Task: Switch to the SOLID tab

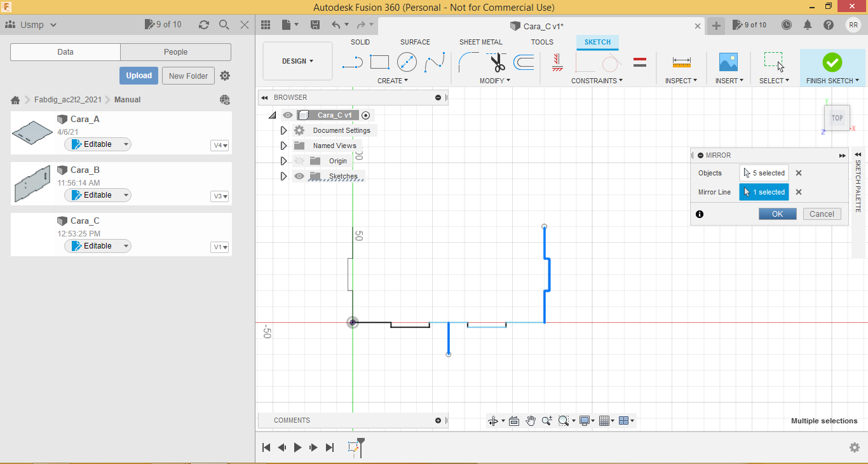Action: pos(360,42)
